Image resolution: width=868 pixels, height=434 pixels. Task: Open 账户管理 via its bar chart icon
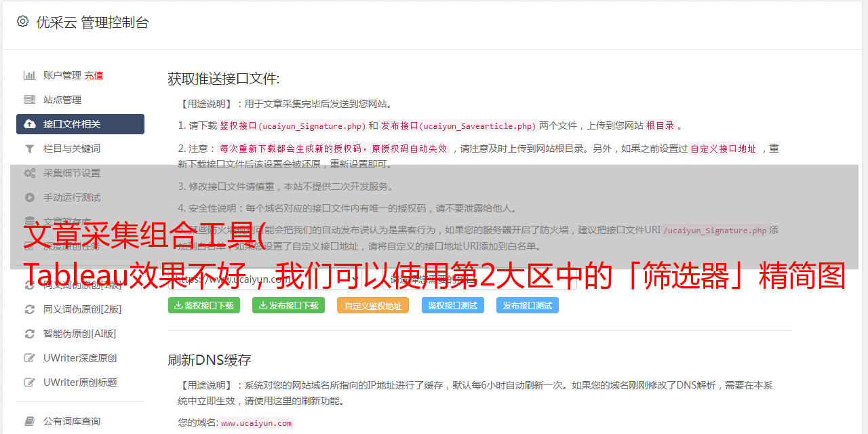pyautogui.click(x=30, y=75)
